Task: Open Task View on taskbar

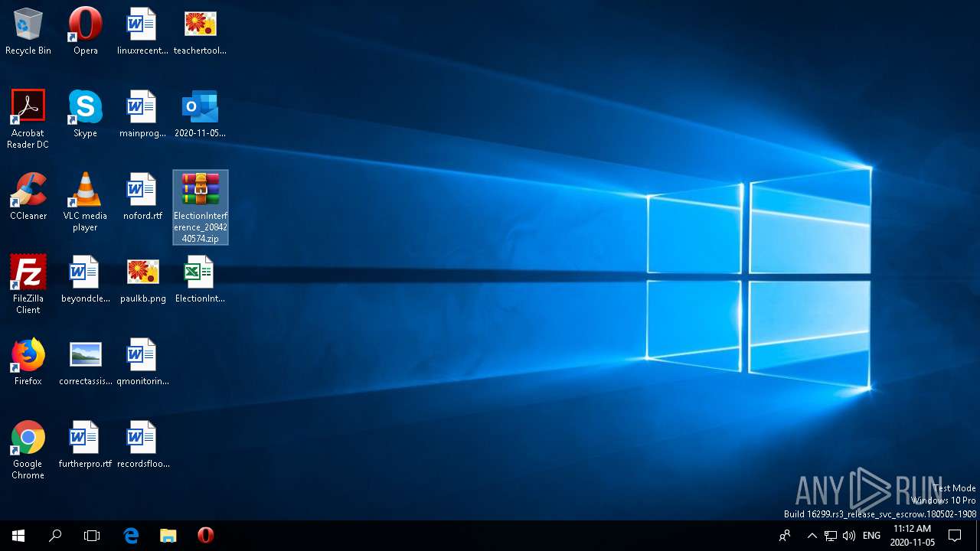Action: (92, 536)
